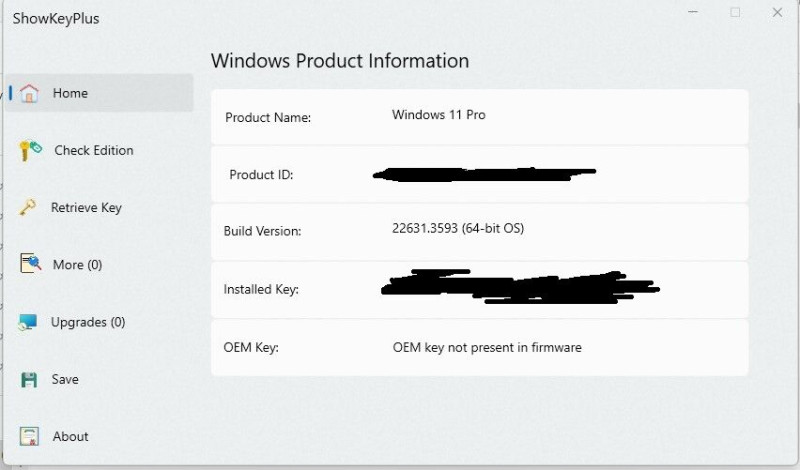The image size is (800, 470).
Task: Open the Home menu item
Action: coord(71,93)
